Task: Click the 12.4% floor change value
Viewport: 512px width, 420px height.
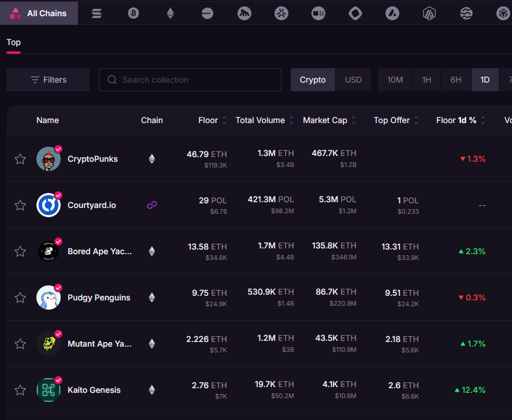Action: [470, 390]
